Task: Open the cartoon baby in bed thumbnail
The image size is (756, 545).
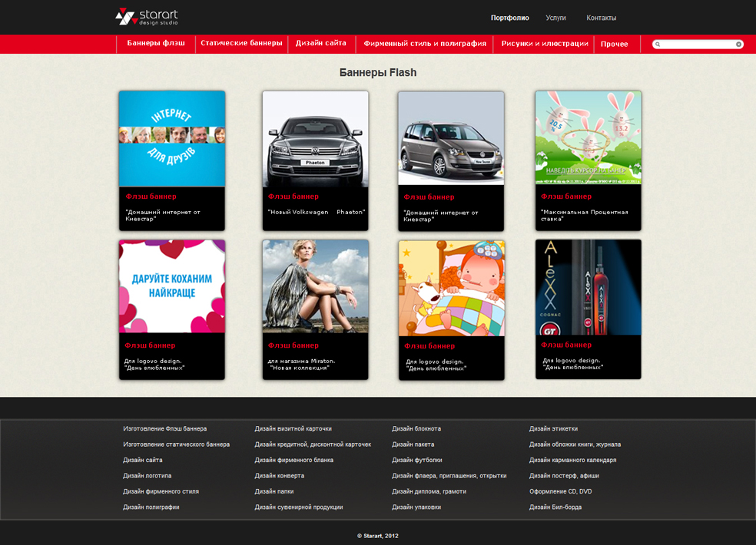Action: point(451,288)
